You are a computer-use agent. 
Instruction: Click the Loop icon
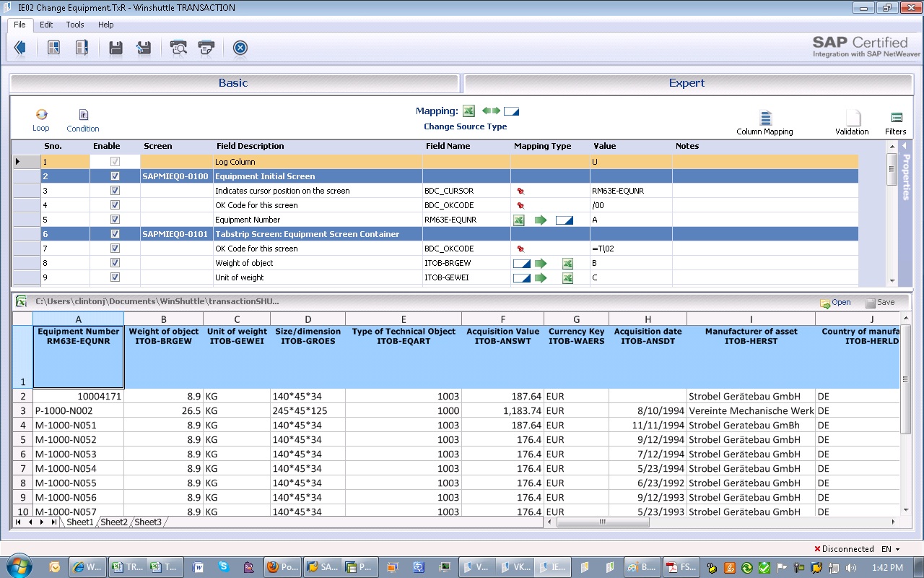coord(41,116)
